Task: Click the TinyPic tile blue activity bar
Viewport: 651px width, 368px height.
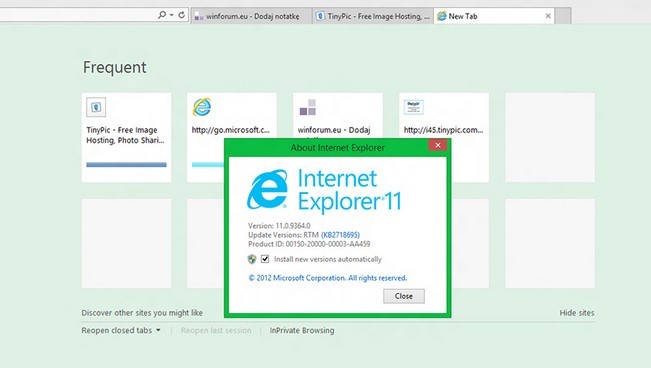Action: (126, 165)
